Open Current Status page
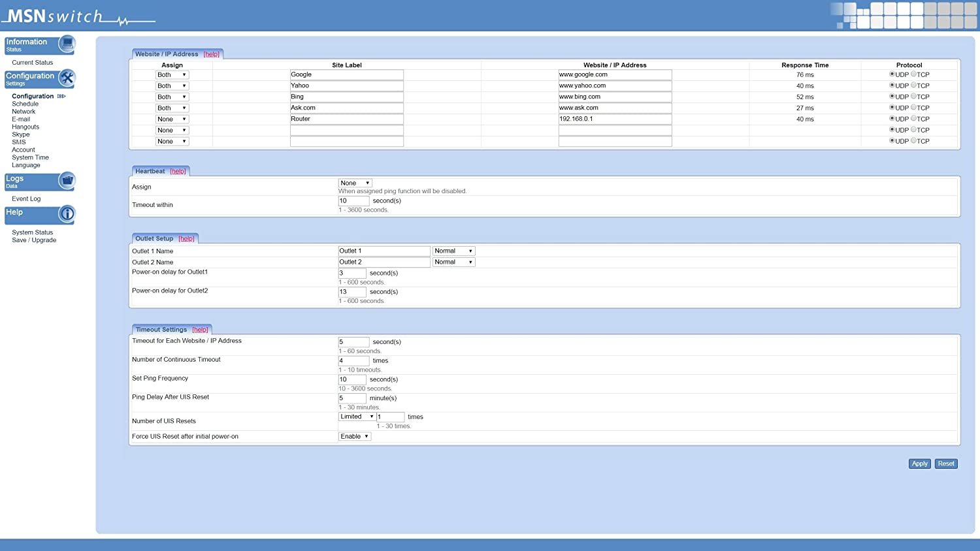 [32, 63]
